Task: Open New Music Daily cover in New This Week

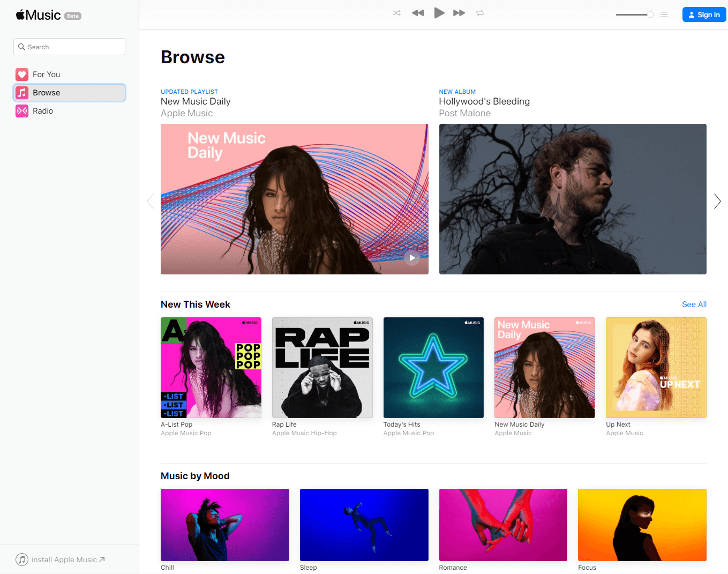Action: click(545, 368)
